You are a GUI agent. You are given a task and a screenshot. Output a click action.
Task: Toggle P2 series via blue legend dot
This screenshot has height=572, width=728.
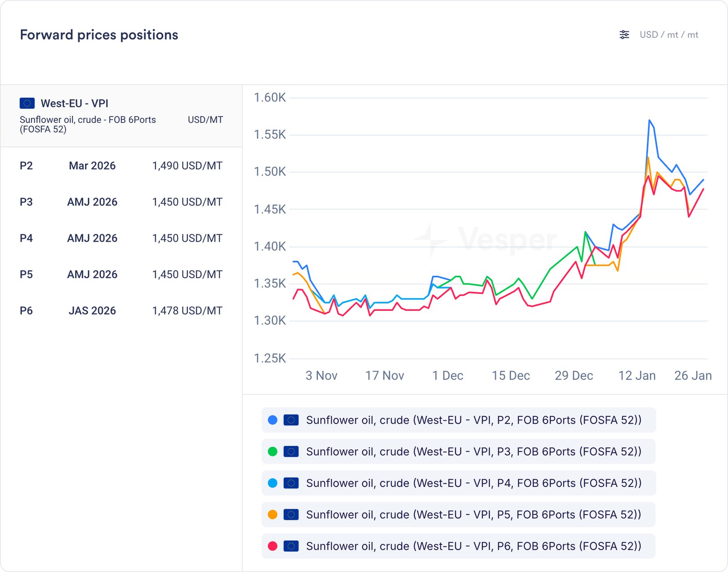273,420
